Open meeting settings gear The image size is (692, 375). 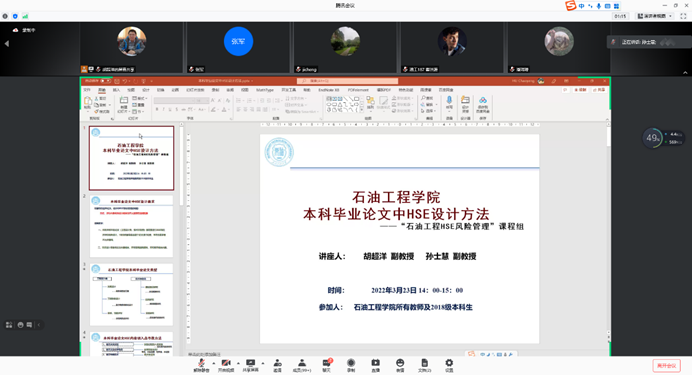(x=449, y=365)
